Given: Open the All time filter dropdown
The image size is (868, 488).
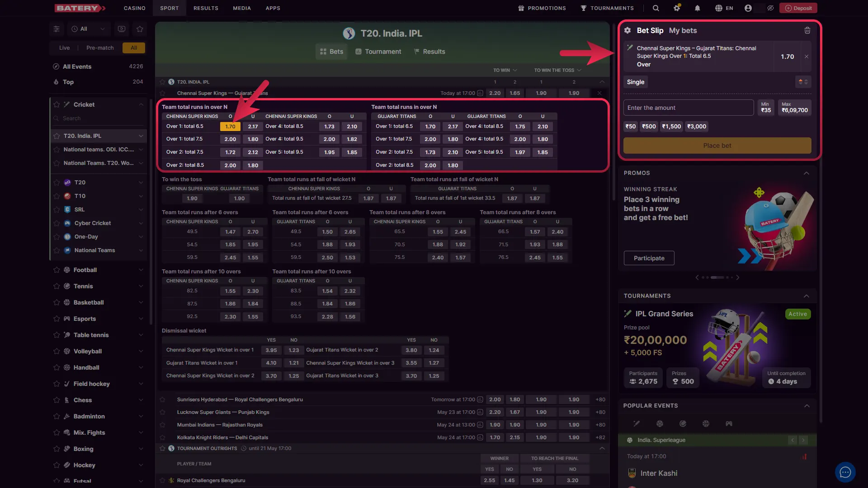Looking at the screenshot, I should pos(89,29).
